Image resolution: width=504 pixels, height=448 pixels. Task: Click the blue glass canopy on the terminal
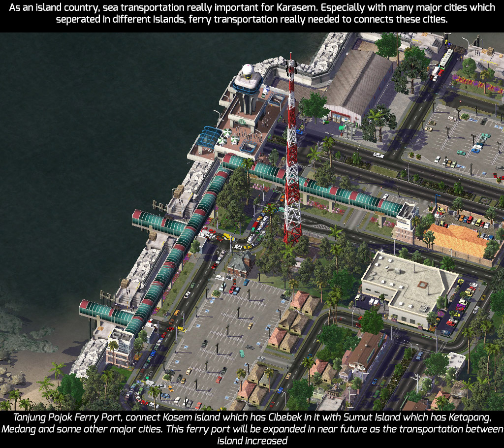coord(207,138)
